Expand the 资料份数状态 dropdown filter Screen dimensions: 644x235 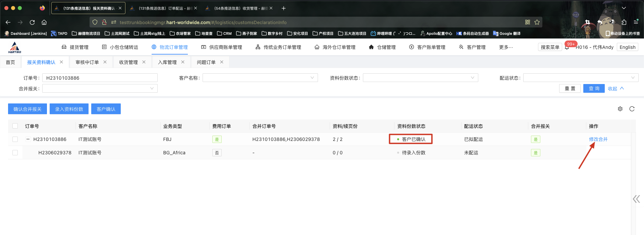coord(420,78)
